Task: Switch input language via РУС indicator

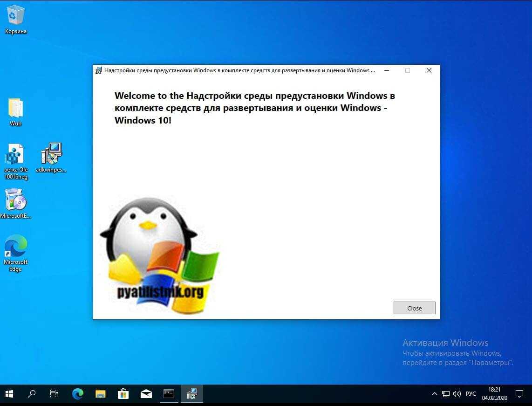Action: (471, 394)
